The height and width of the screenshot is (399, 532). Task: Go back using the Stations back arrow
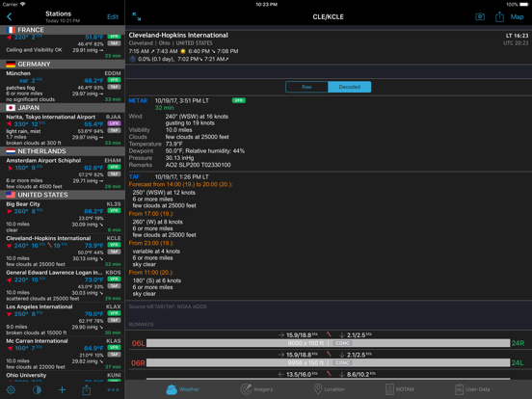pos(10,16)
